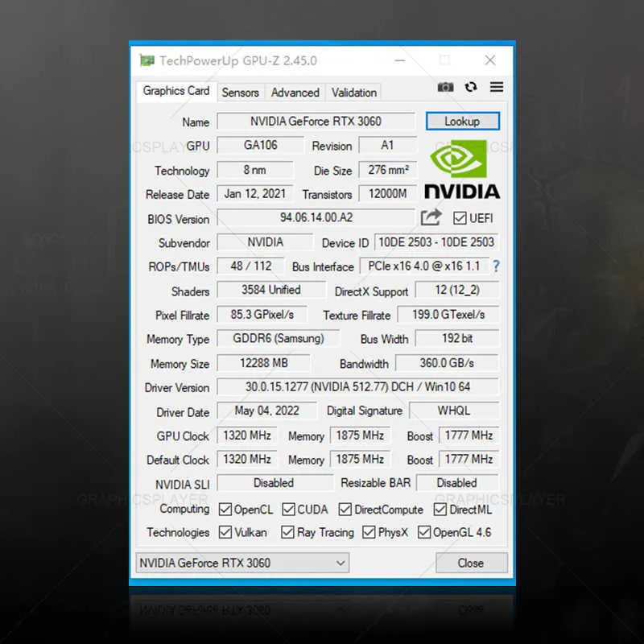Open the hamburger menu
Viewport: 644px width, 644px height.
coord(496,87)
